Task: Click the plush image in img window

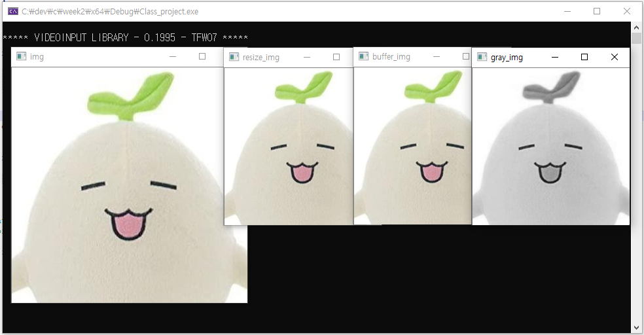Action: (130, 185)
